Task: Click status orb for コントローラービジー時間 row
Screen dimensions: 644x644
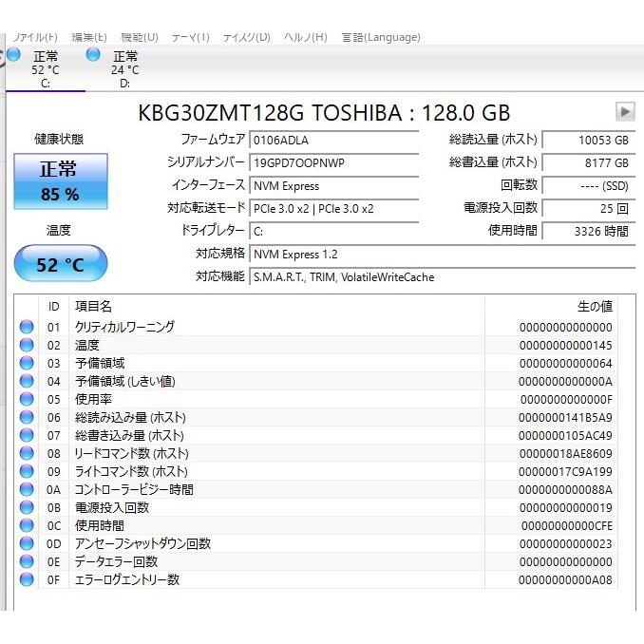Action: (x=27, y=489)
